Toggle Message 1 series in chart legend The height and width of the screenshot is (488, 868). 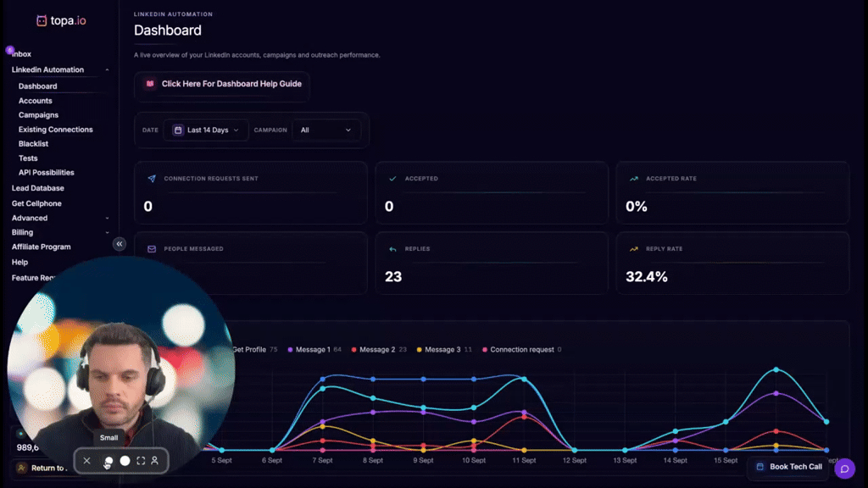(314, 350)
